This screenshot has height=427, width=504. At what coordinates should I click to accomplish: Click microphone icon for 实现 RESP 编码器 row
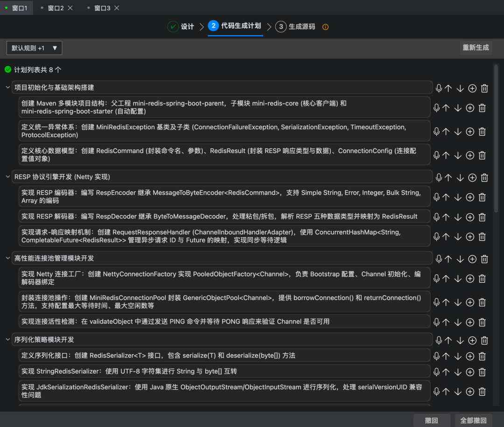[x=436, y=197]
